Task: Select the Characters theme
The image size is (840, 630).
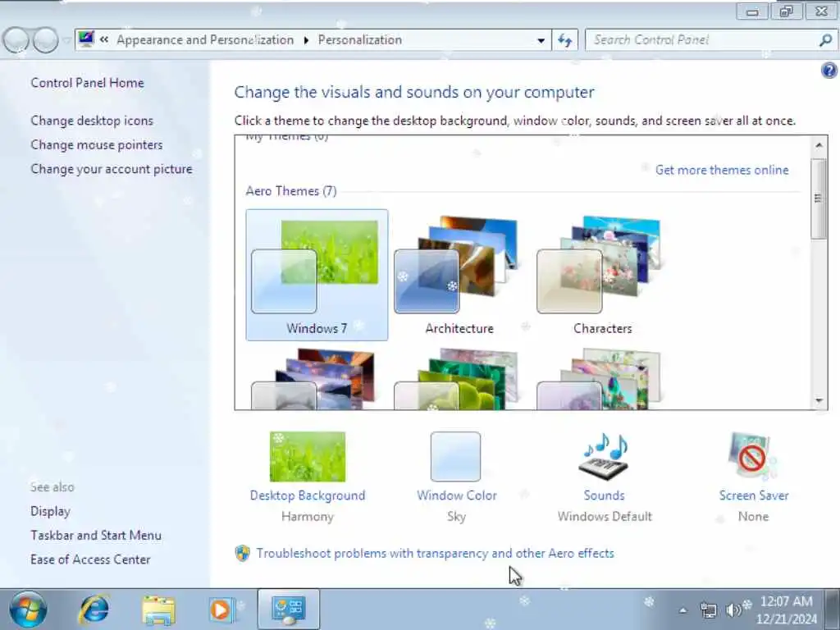Action: (602, 275)
